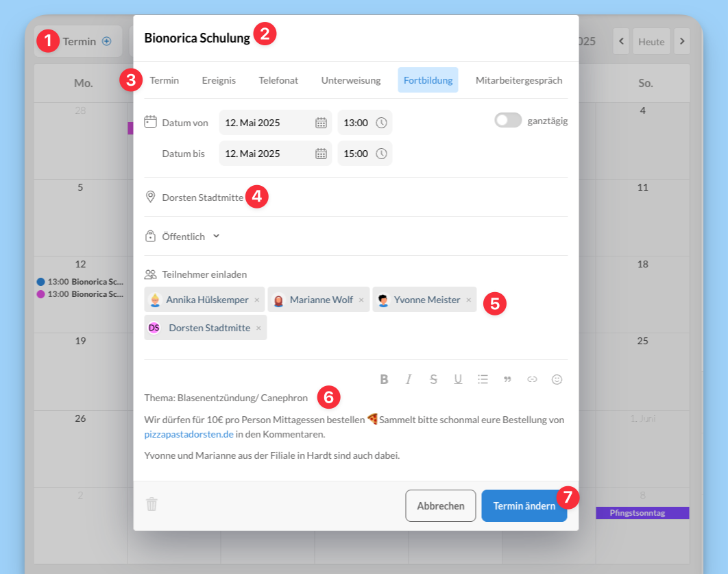Insert a bullet list
The height and width of the screenshot is (574, 728).
click(483, 379)
